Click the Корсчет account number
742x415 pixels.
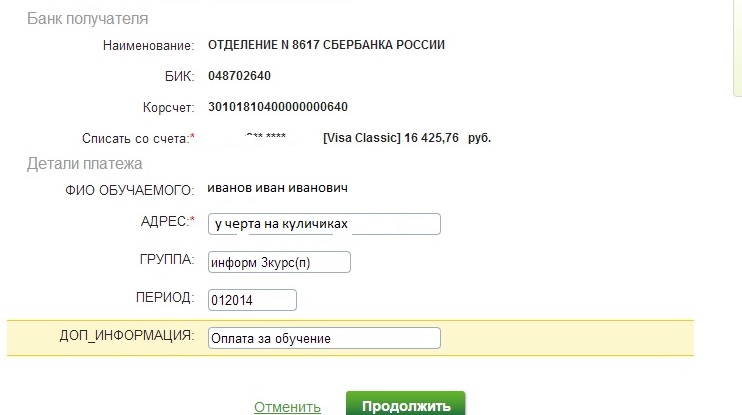(x=278, y=107)
